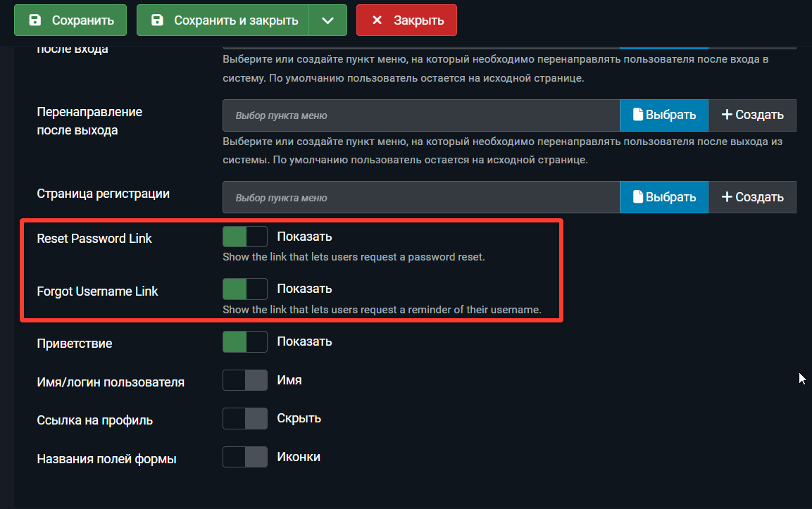Toggle the Ссылка на профиль switch
The width and height of the screenshot is (812, 509).
point(245,418)
